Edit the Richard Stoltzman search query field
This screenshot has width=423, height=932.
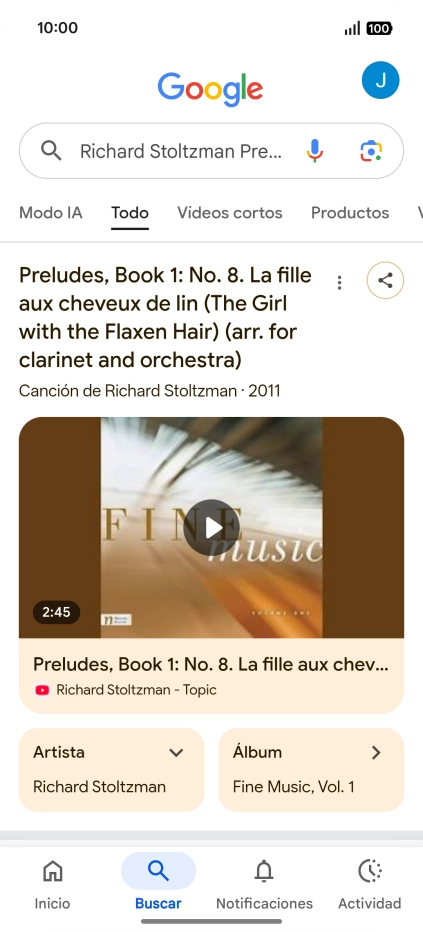pyautogui.click(x=181, y=151)
